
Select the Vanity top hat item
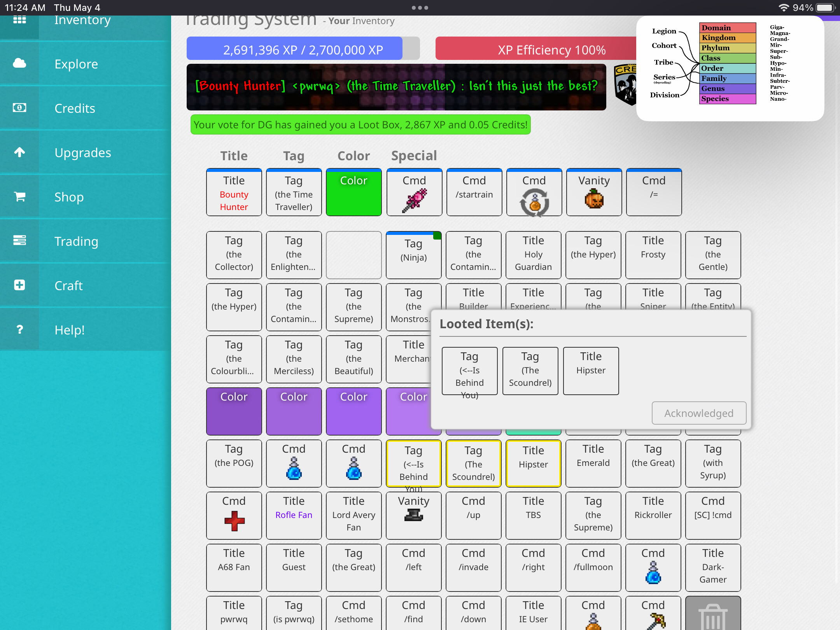[414, 515]
